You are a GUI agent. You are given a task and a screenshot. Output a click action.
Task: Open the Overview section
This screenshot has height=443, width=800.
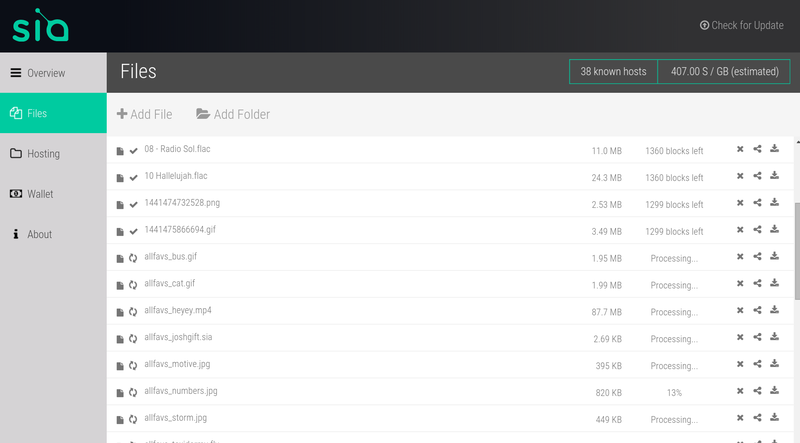pos(53,73)
